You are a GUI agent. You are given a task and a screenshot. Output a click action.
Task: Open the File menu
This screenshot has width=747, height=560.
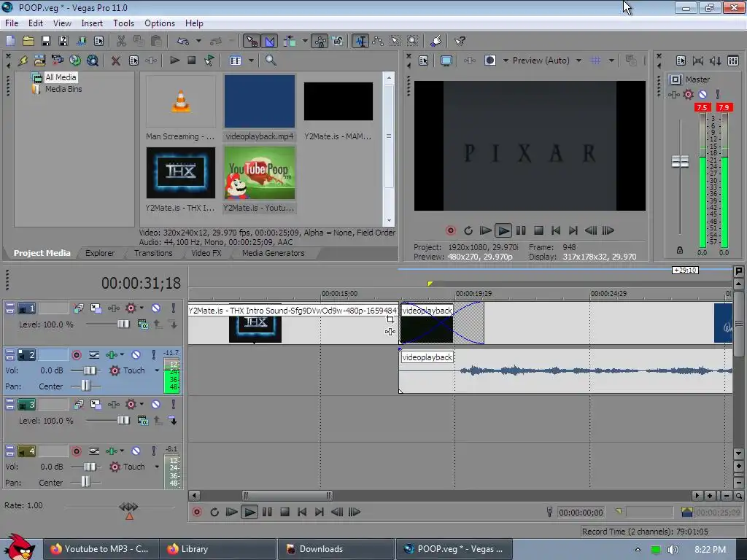pyautogui.click(x=12, y=23)
